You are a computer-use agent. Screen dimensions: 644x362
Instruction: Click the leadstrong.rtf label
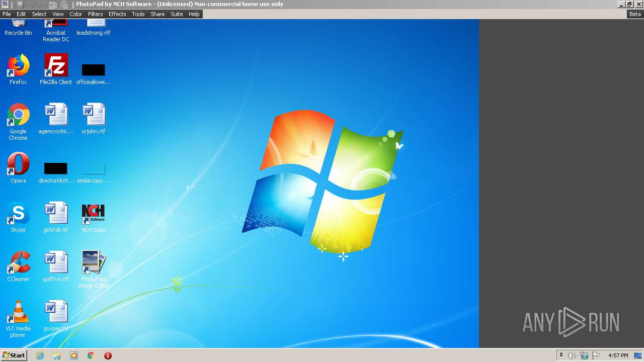coord(94,33)
